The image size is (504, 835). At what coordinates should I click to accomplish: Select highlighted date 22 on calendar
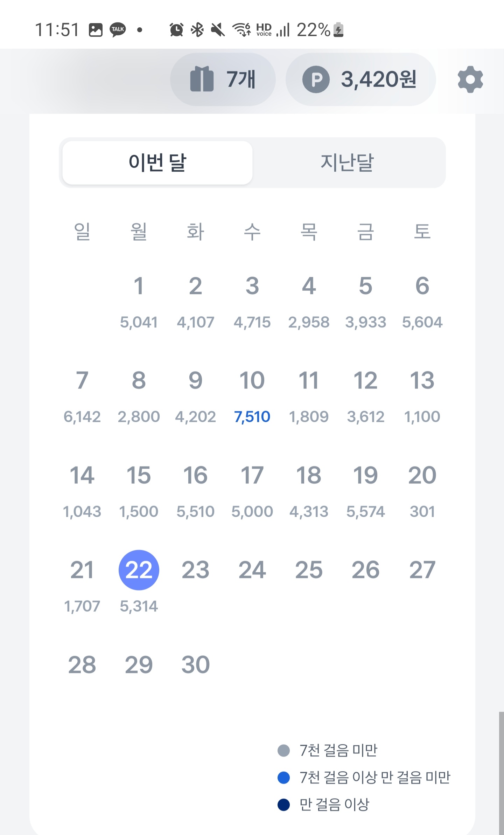[x=139, y=570]
